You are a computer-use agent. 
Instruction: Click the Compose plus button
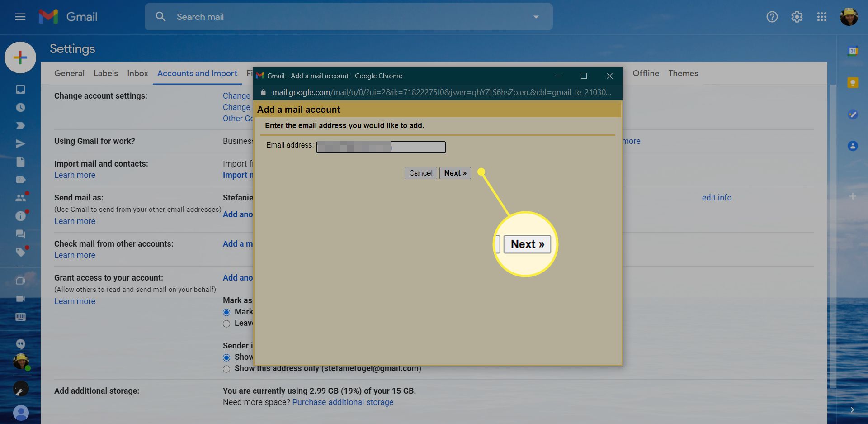(20, 57)
